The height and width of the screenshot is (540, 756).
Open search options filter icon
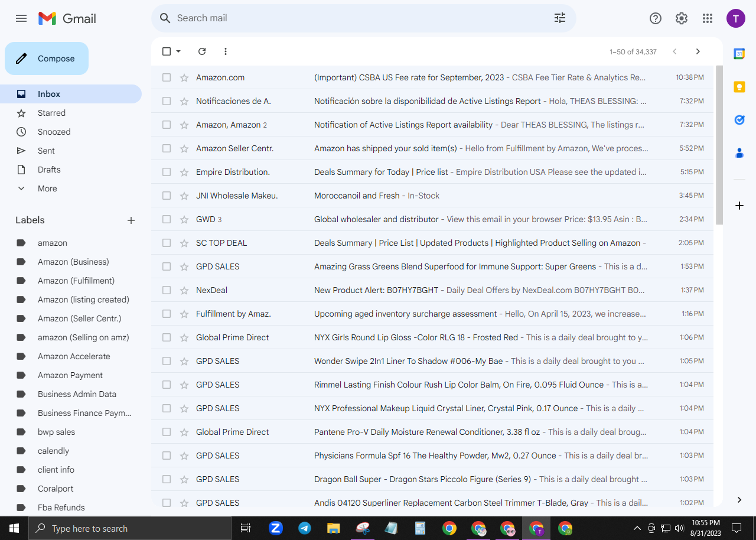pyautogui.click(x=560, y=18)
